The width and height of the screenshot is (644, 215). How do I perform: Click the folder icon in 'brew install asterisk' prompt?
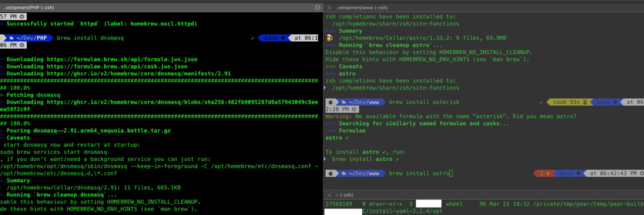coord(344,102)
